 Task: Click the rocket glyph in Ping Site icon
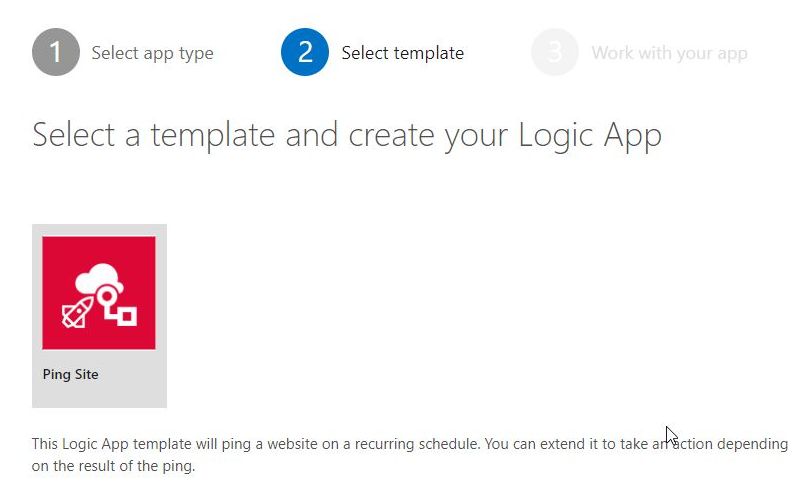tap(78, 312)
